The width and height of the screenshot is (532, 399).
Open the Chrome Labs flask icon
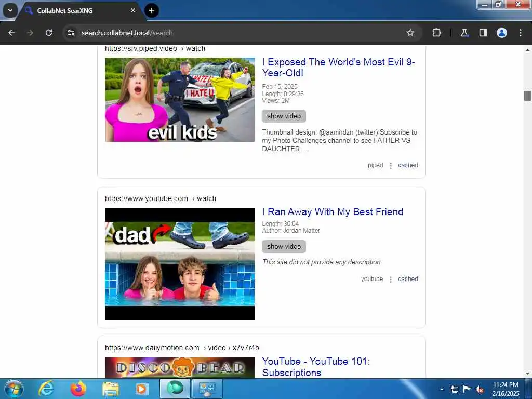(464, 33)
